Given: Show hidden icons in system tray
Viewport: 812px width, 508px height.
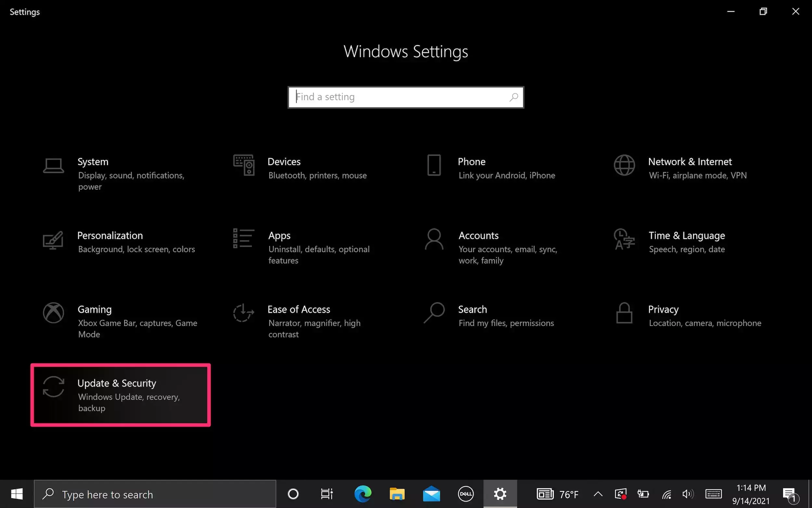Looking at the screenshot, I should tap(598, 494).
